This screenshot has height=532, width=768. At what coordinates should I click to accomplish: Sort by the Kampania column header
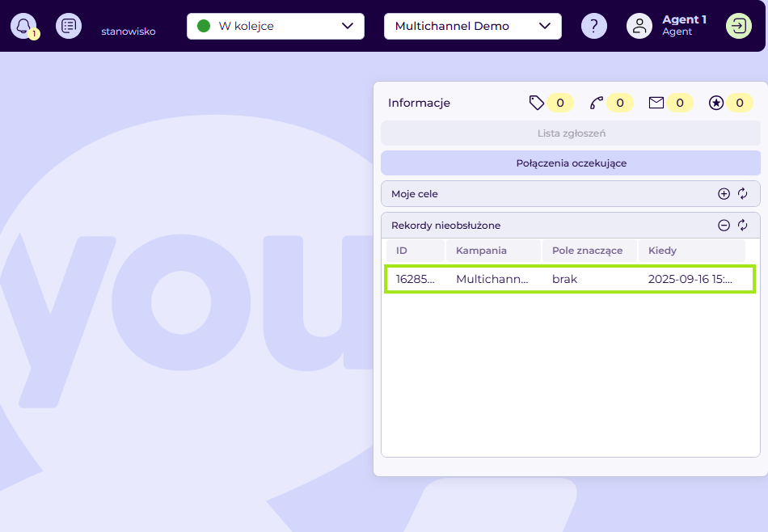493,251
